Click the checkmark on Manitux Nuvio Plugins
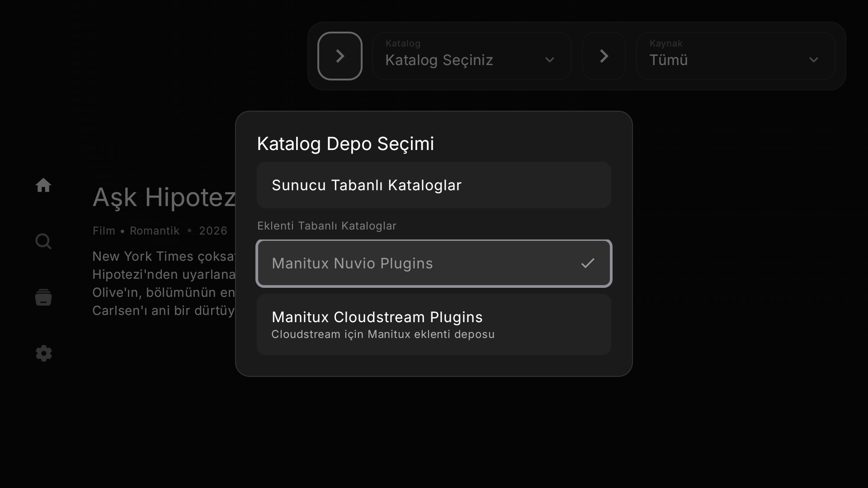The width and height of the screenshot is (868, 488). (x=588, y=263)
